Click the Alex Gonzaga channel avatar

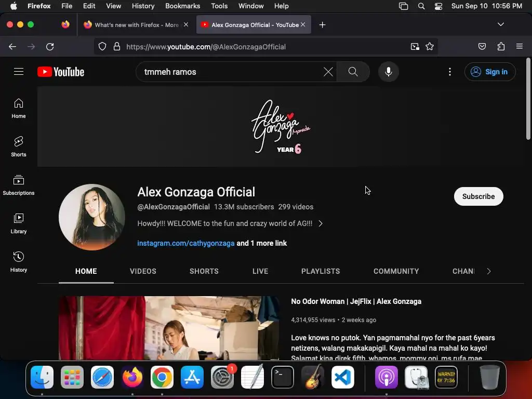[92, 217]
